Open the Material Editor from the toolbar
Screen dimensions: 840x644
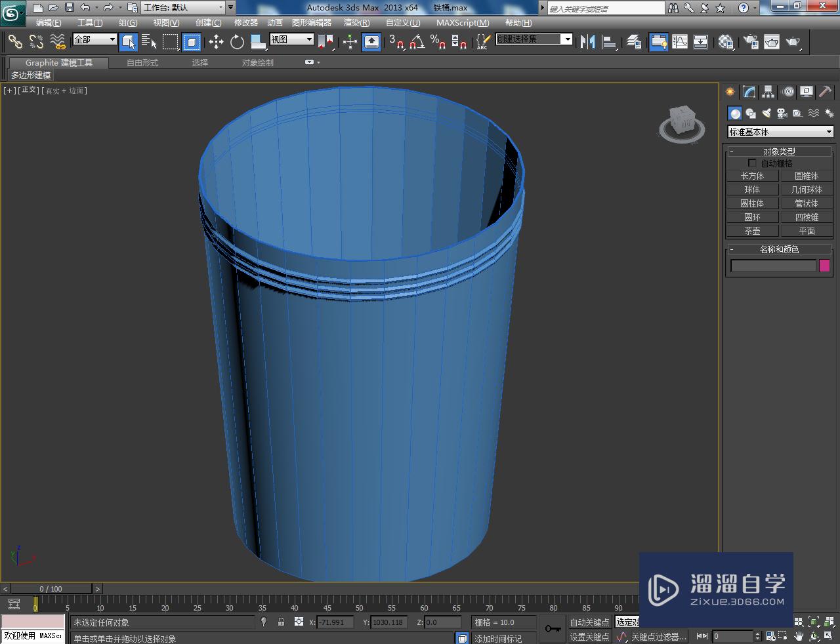coord(725,42)
